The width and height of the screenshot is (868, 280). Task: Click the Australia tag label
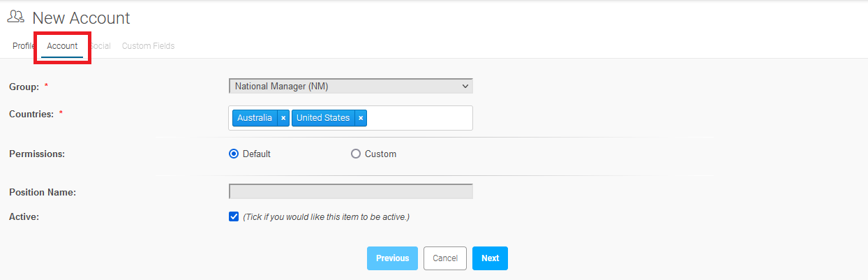[x=255, y=118]
